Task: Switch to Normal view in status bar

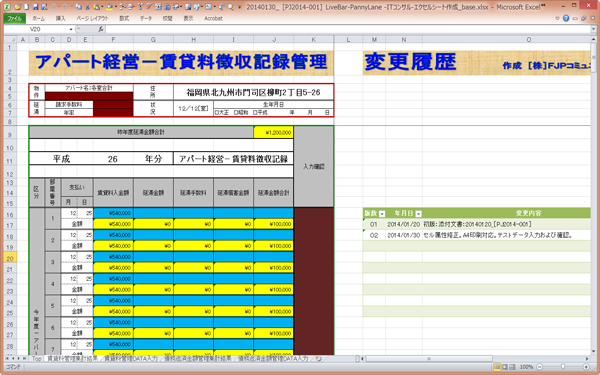Action: point(497,367)
